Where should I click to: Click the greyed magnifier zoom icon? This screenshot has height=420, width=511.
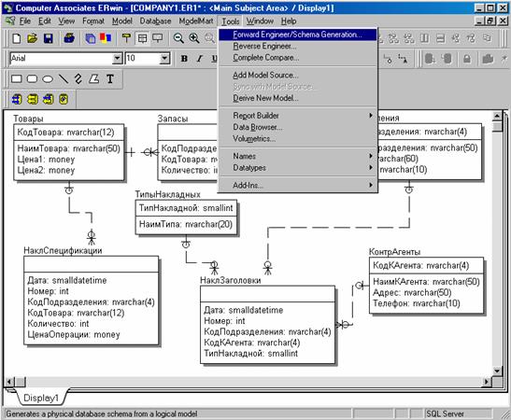point(209,38)
